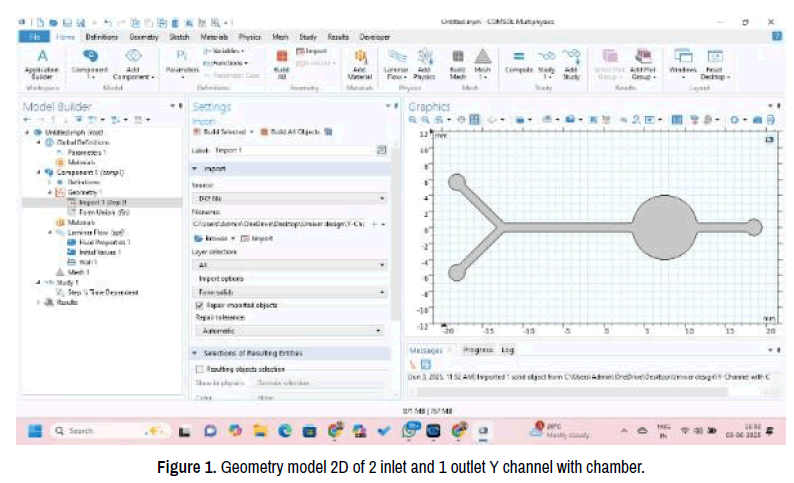Switch to the Progress tab
This screenshot has width=794, height=483.
click(x=477, y=350)
